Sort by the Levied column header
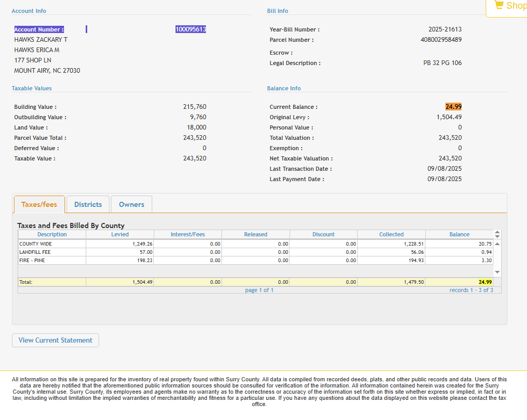The height and width of the screenshot is (420, 527). pyautogui.click(x=120, y=234)
